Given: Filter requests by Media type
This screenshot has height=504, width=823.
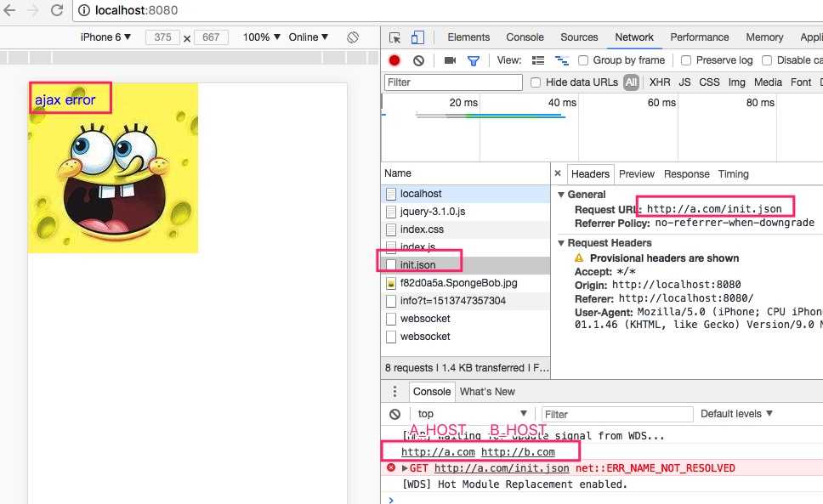Looking at the screenshot, I should (x=768, y=82).
